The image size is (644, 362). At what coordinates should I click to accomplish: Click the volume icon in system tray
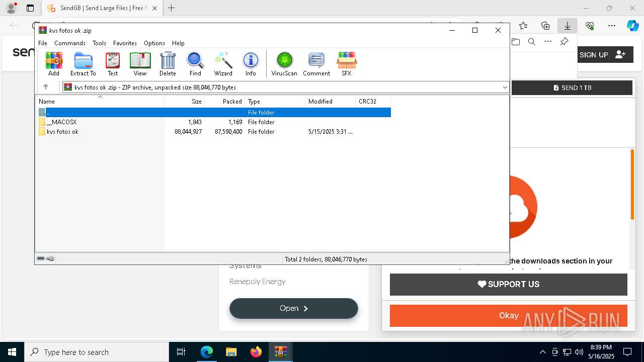click(579, 352)
